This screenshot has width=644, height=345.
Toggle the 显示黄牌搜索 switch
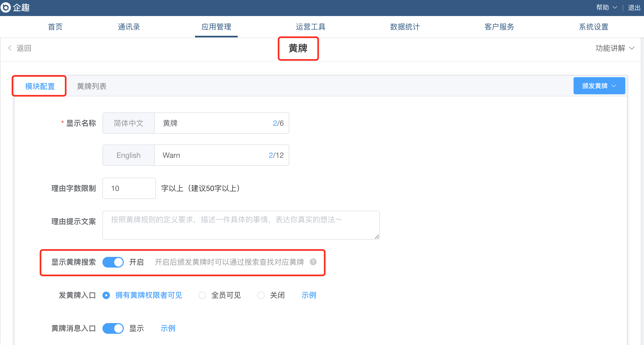pyautogui.click(x=113, y=262)
